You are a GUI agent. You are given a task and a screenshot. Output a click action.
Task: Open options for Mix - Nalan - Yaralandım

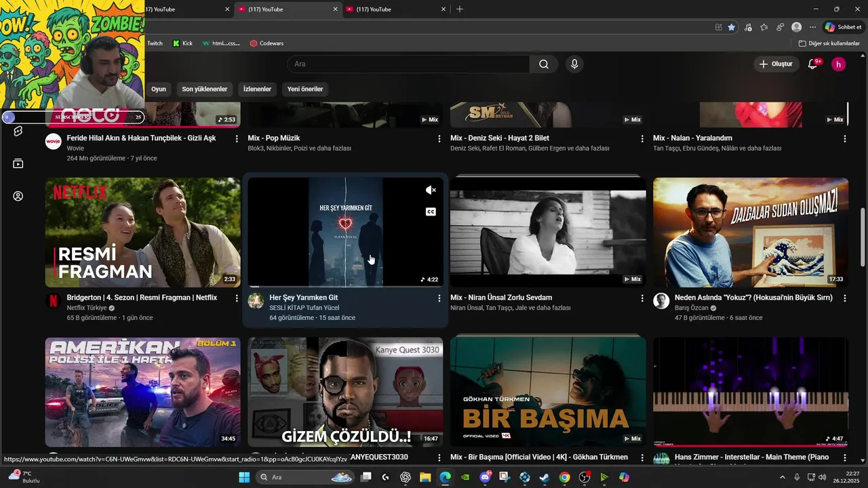(844, 138)
